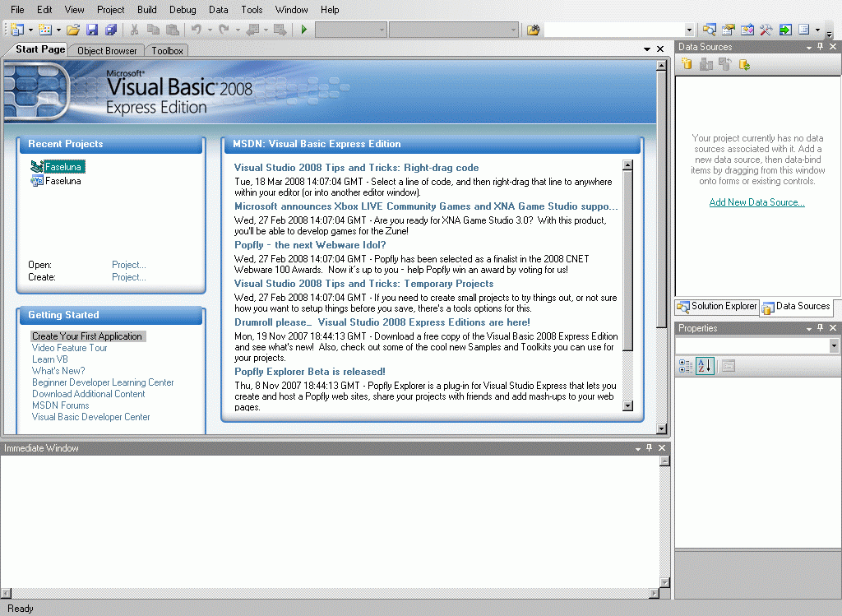This screenshot has width=842, height=616.
Task: Open the New Project dropdown arrow
Action: 30,30
